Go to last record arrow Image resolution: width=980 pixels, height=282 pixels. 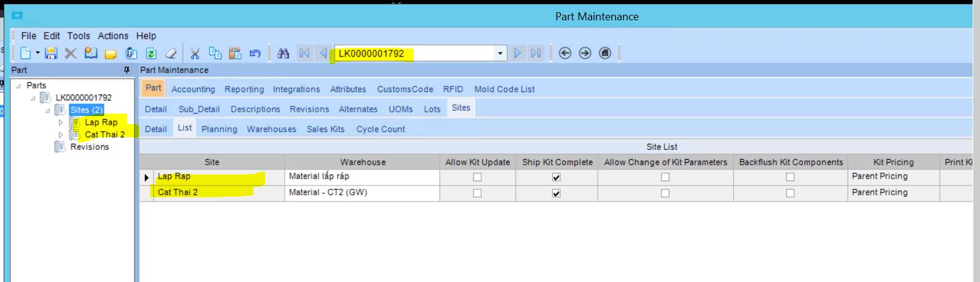pos(536,53)
